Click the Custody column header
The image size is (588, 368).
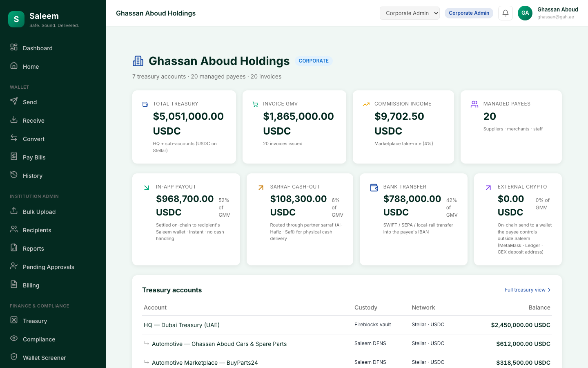click(x=366, y=307)
